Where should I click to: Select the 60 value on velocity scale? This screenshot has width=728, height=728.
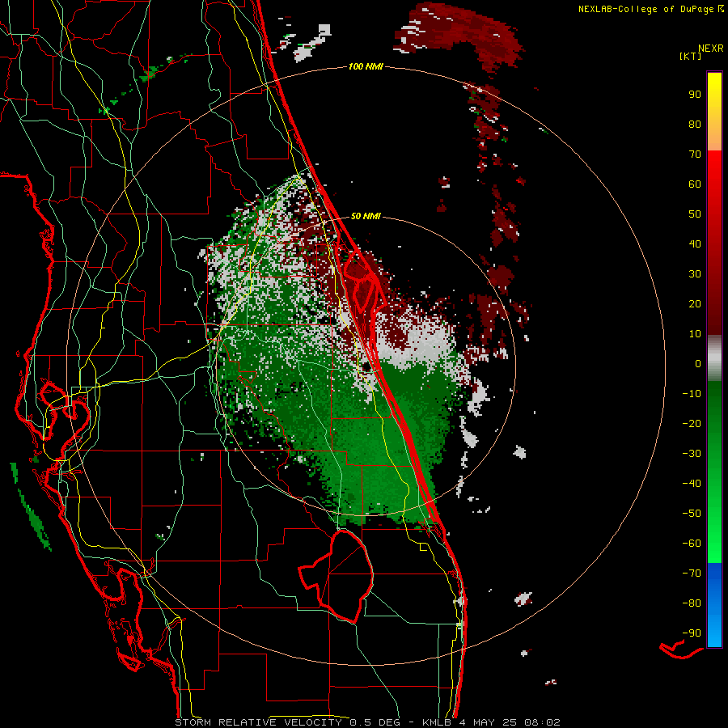tap(695, 184)
